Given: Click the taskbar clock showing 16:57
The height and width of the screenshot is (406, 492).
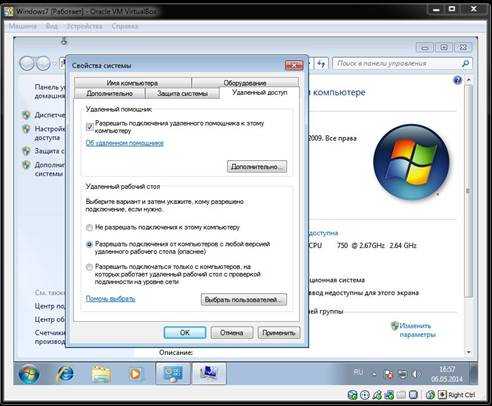Looking at the screenshot, I should click(x=447, y=374).
